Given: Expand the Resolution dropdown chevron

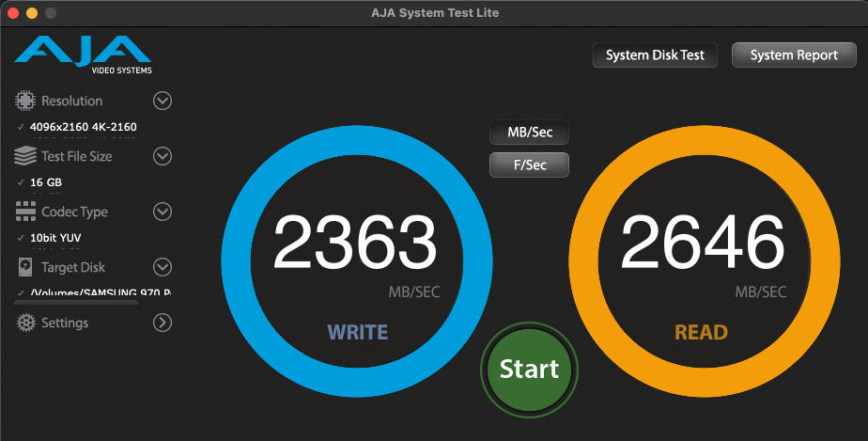Looking at the screenshot, I should tap(163, 101).
